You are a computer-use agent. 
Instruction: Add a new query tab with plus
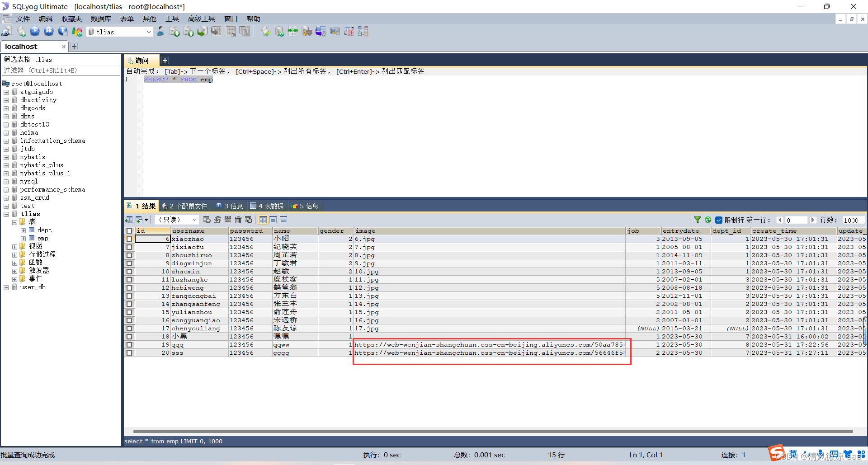point(165,61)
